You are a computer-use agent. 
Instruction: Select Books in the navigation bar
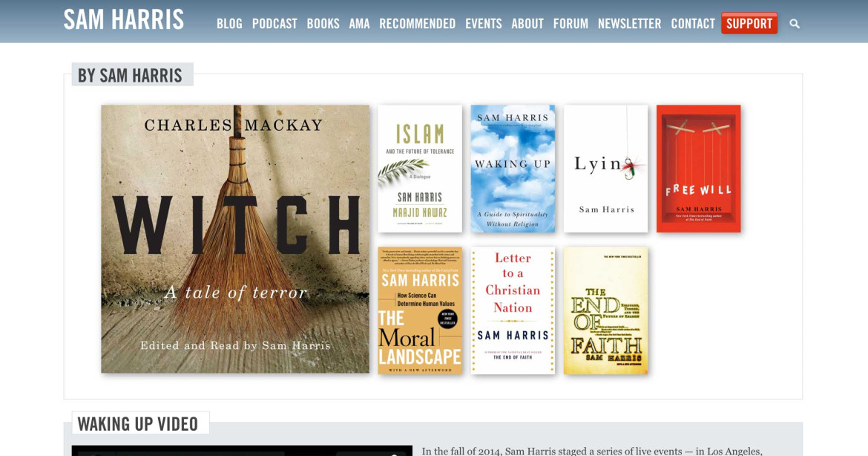323,24
